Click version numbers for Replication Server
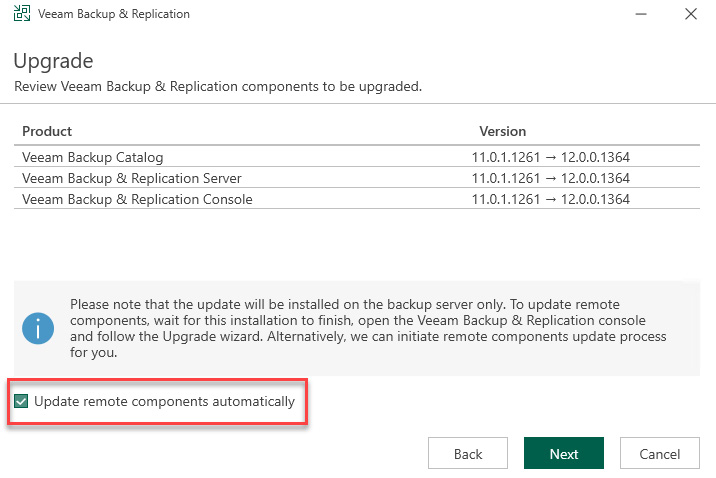 coord(550,178)
